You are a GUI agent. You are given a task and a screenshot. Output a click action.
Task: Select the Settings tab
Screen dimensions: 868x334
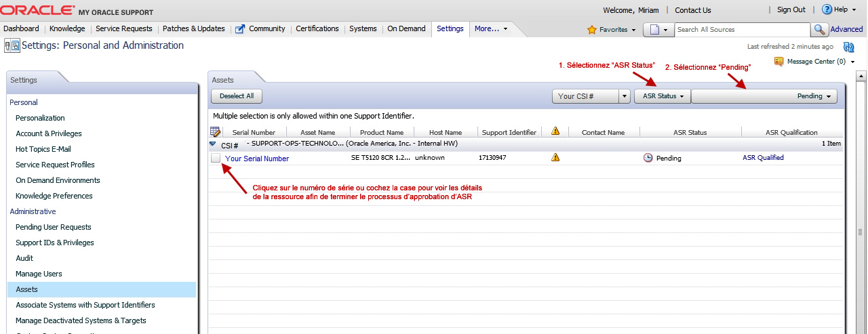[450, 29]
